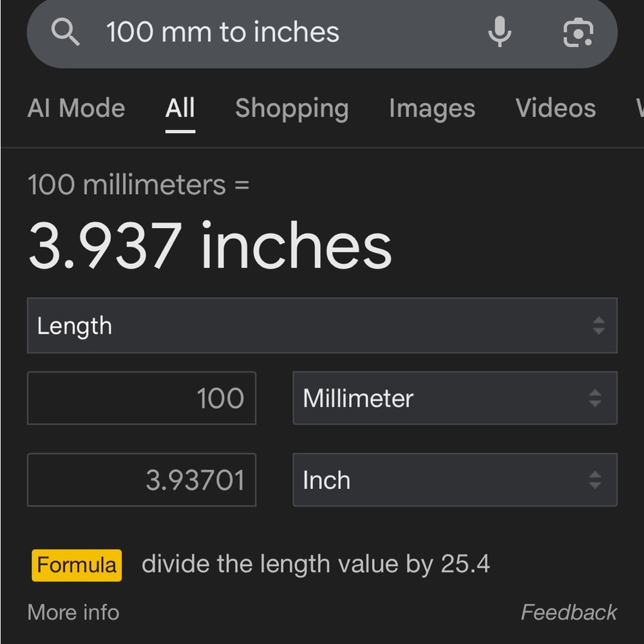Click the 3.93701 inch value field
644x644 pixels.
click(x=142, y=480)
